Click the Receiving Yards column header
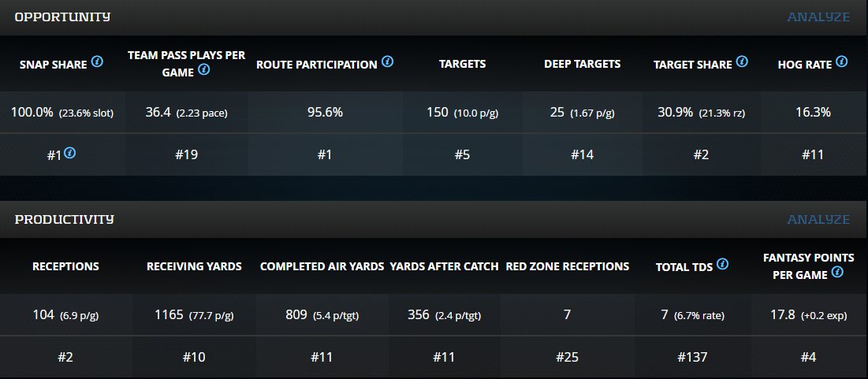This screenshot has height=379, width=868. [x=194, y=266]
